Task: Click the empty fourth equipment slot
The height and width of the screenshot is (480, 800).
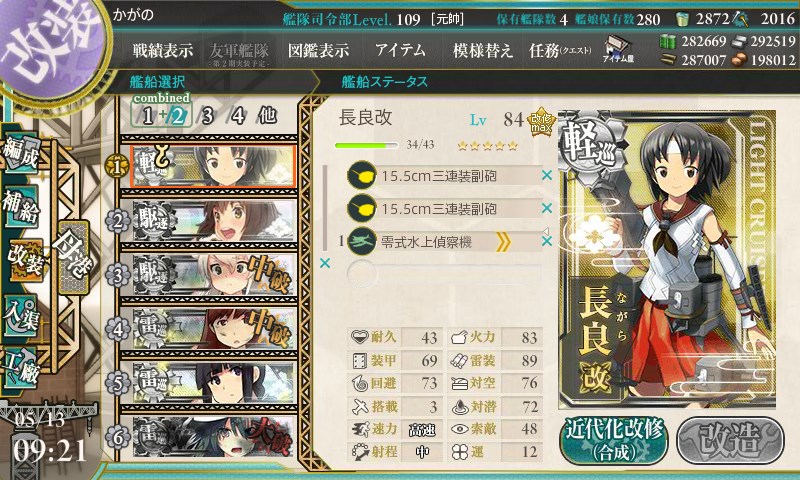Action: 444,274
